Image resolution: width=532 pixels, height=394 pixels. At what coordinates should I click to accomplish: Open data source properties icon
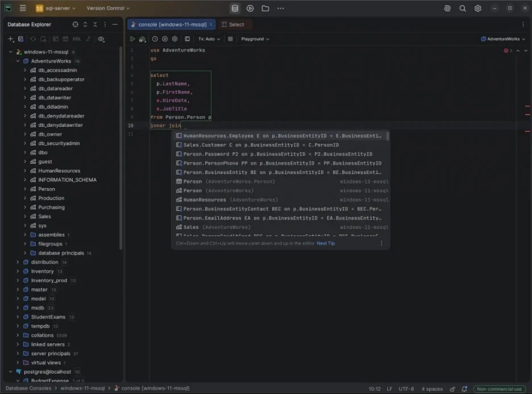(20, 39)
